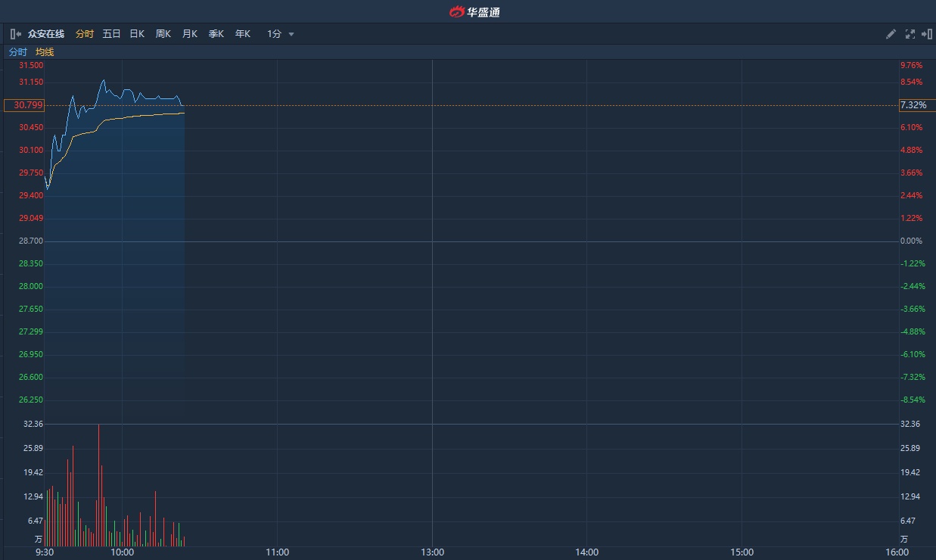Click the 26.250 bottom price label
Image resolution: width=936 pixels, height=560 pixels.
click(31, 400)
